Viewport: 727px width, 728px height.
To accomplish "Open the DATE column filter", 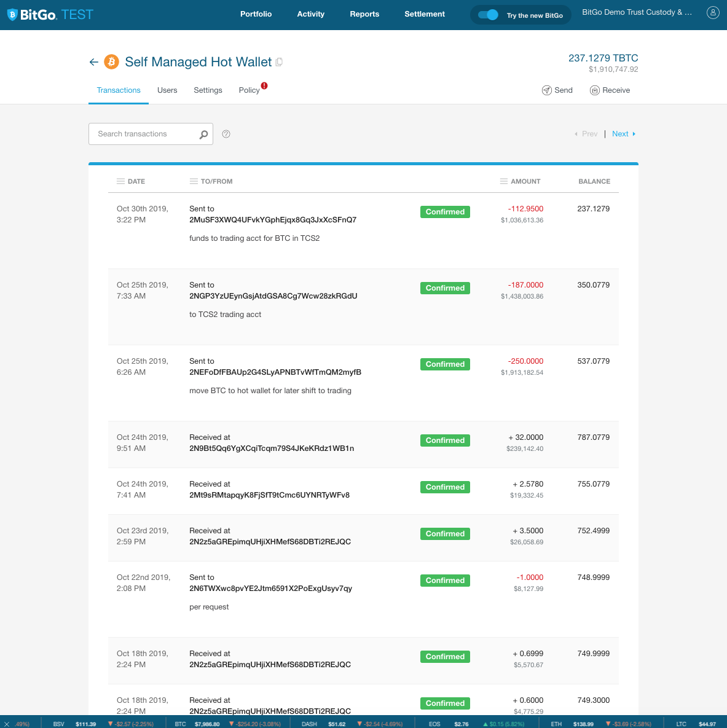I will [x=121, y=181].
